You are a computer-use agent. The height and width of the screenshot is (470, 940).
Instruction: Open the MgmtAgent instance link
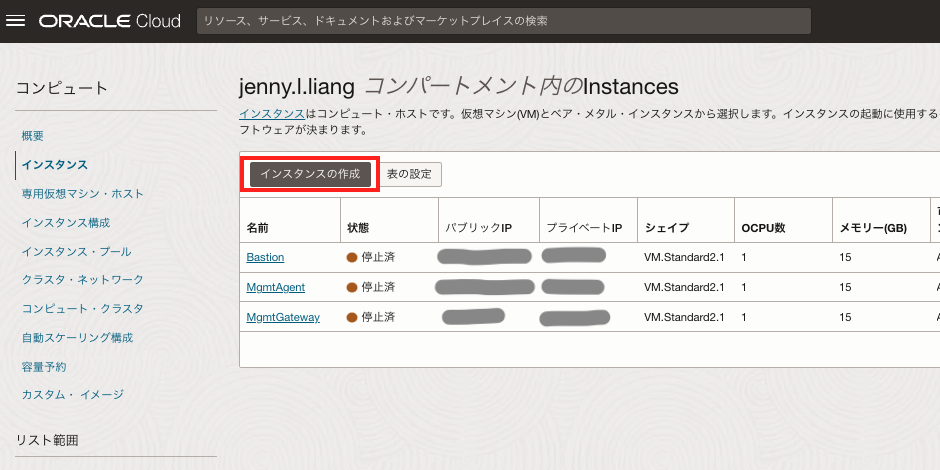click(275, 287)
